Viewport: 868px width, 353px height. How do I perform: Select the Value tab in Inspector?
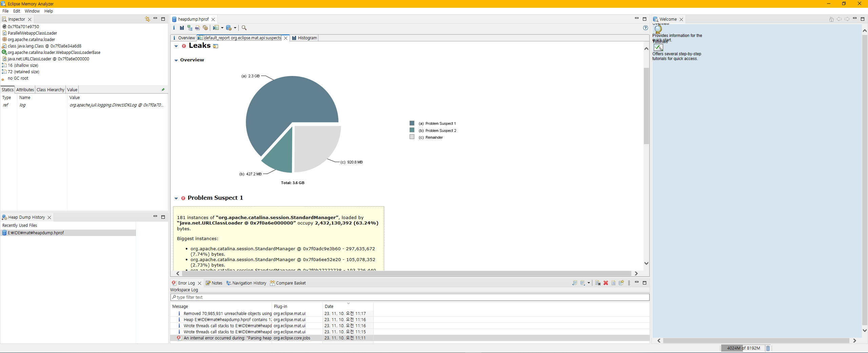pyautogui.click(x=72, y=90)
